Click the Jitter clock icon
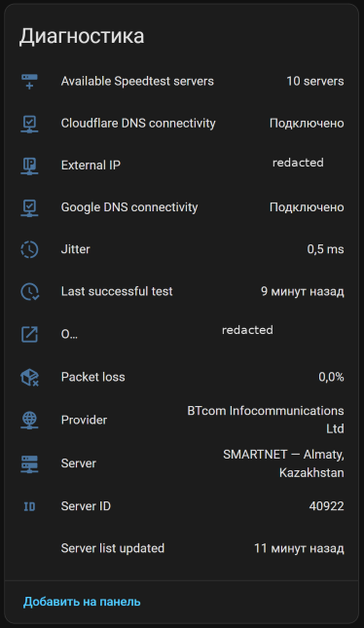 pyautogui.click(x=29, y=249)
